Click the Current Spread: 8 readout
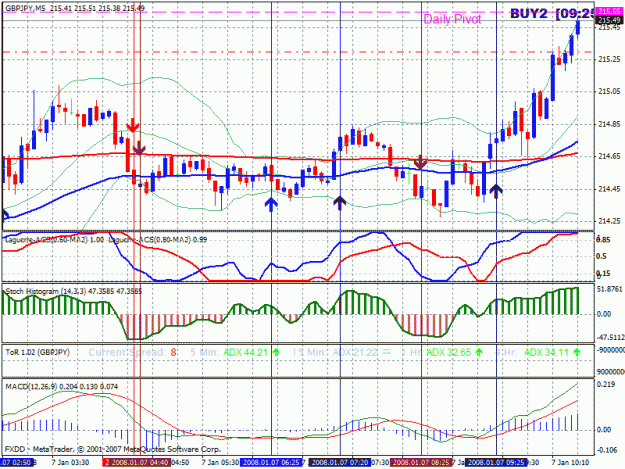The image size is (625, 469). coord(132,352)
